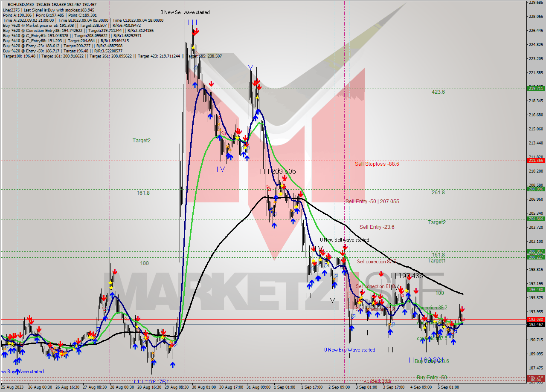This screenshot has width=546, height=392.
Task: Click the 'I I I 197.488' wave label
Action: click(x=405, y=276)
